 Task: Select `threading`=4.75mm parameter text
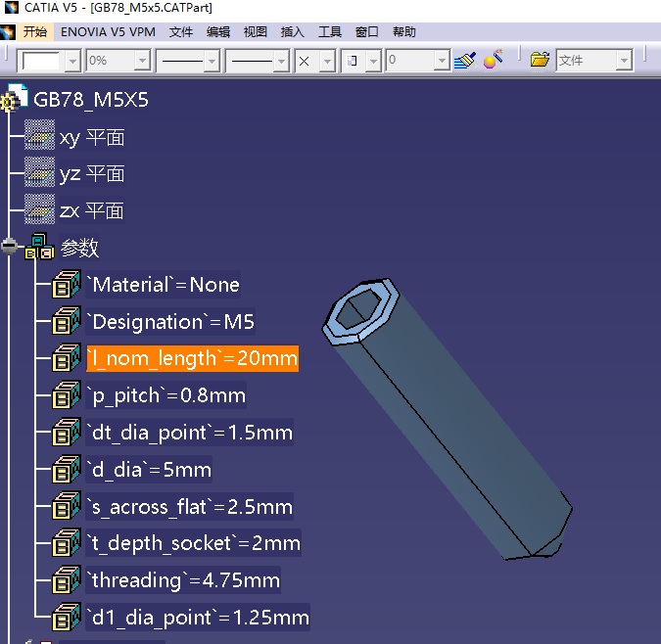183,580
